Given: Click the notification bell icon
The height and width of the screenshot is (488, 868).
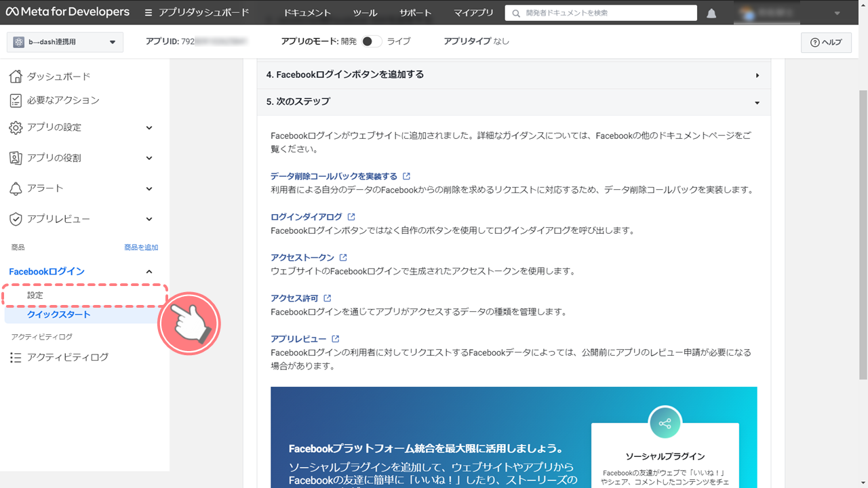Looking at the screenshot, I should tap(711, 13).
